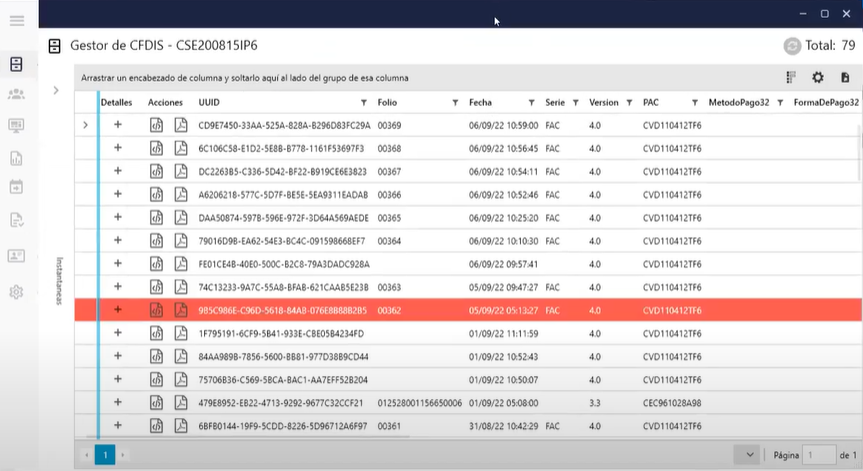Open the users group sidebar icon
The image size is (863, 471).
pos(17,94)
